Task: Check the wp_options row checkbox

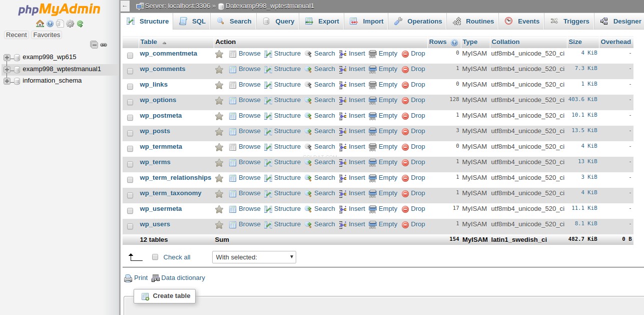Action: pyautogui.click(x=130, y=102)
